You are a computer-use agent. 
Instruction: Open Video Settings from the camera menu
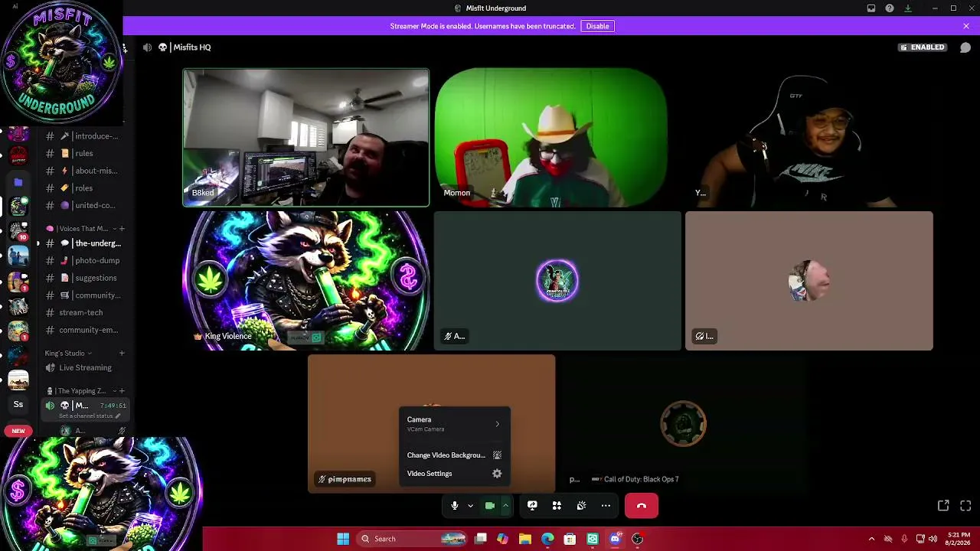point(454,474)
